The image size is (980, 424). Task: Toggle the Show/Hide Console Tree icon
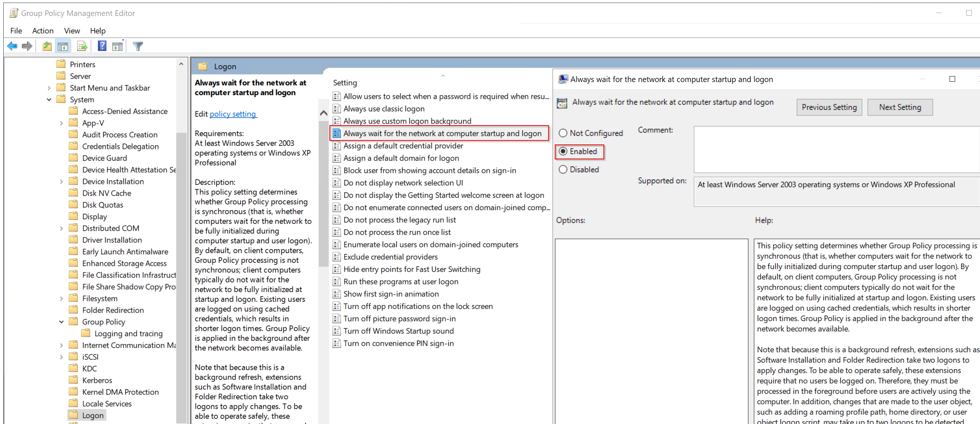pos(63,46)
